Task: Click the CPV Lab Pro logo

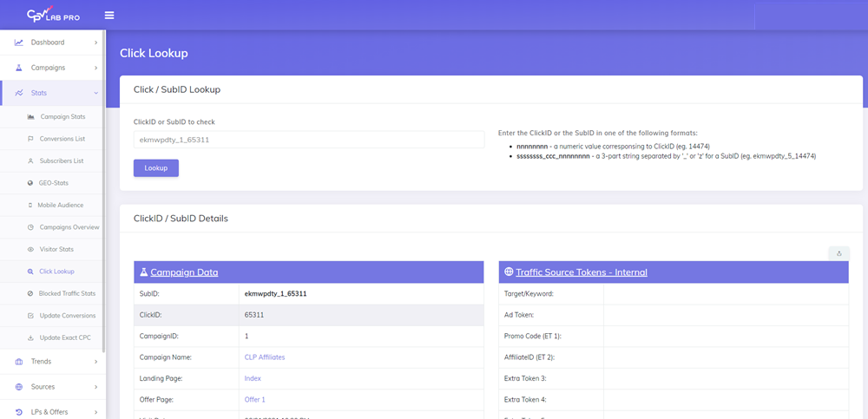Action: 54,15
